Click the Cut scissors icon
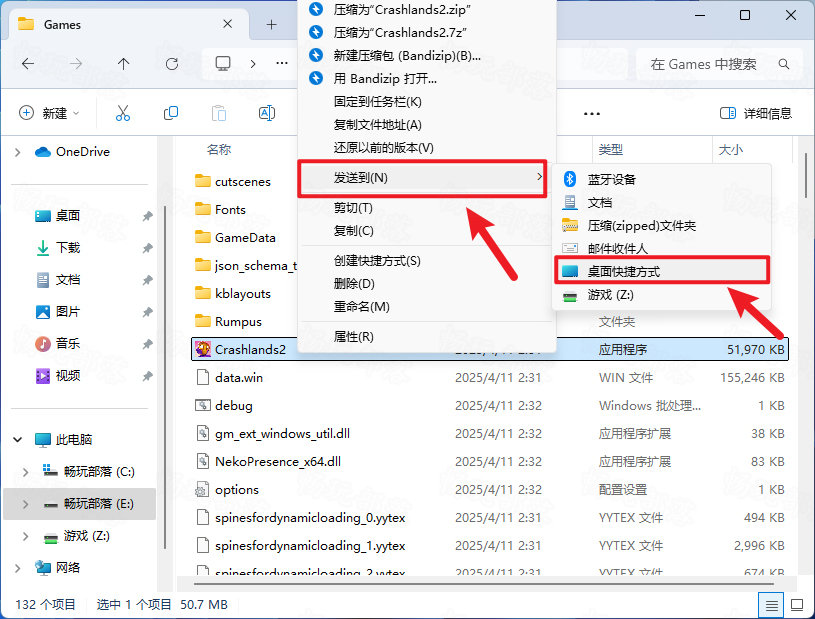Image resolution: width=815 pixels, height=619 pixels. [x=123, y=113]
